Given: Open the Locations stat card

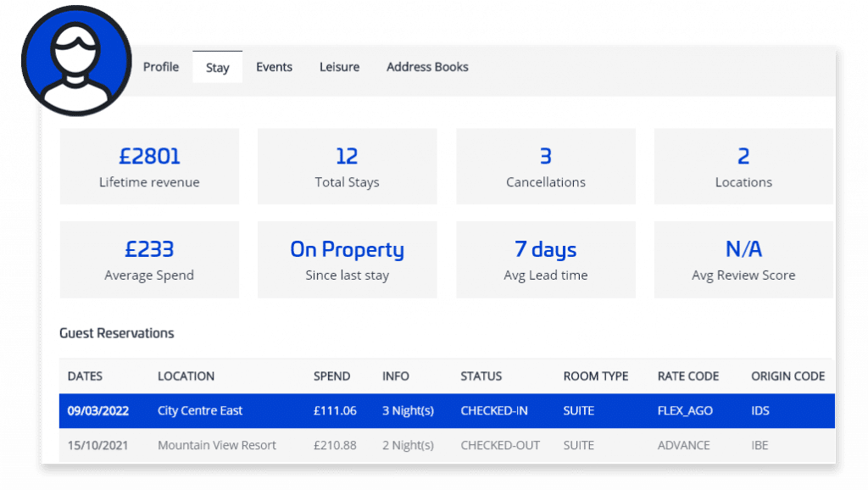Looking at the screenshot, I should (743, 167).
